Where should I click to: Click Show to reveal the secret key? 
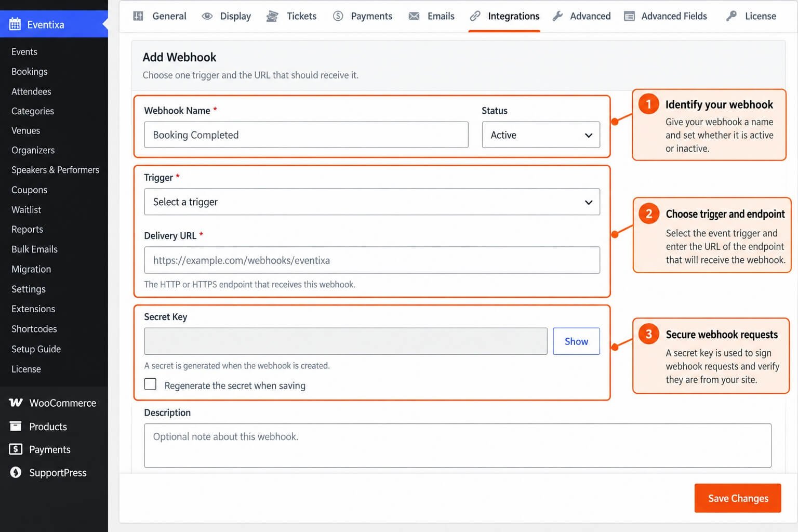tap(576, 341)
